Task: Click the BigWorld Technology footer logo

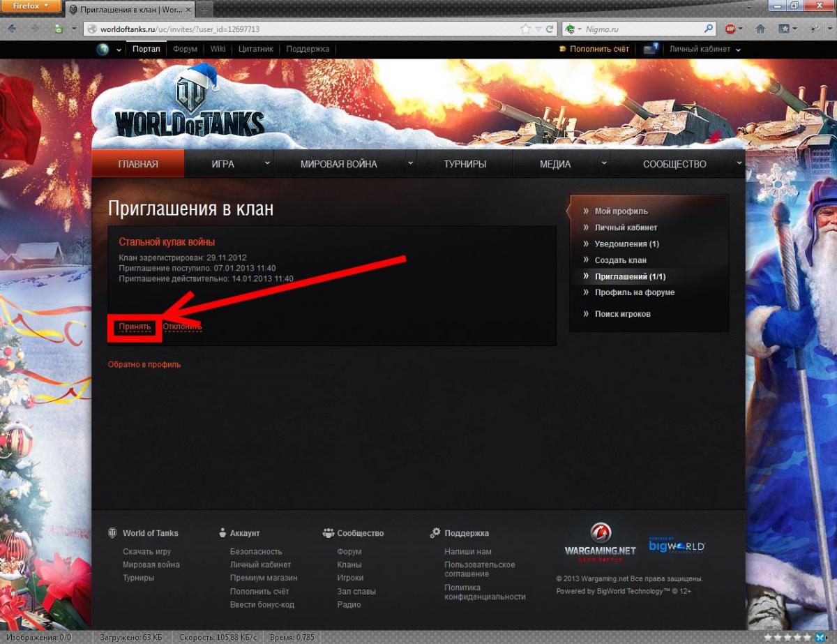Action: [677, 545]
